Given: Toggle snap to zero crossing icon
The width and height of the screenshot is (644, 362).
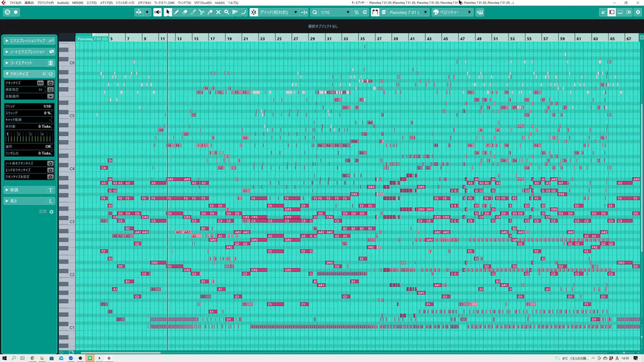Looking at the screenshot, I should 305,12.
